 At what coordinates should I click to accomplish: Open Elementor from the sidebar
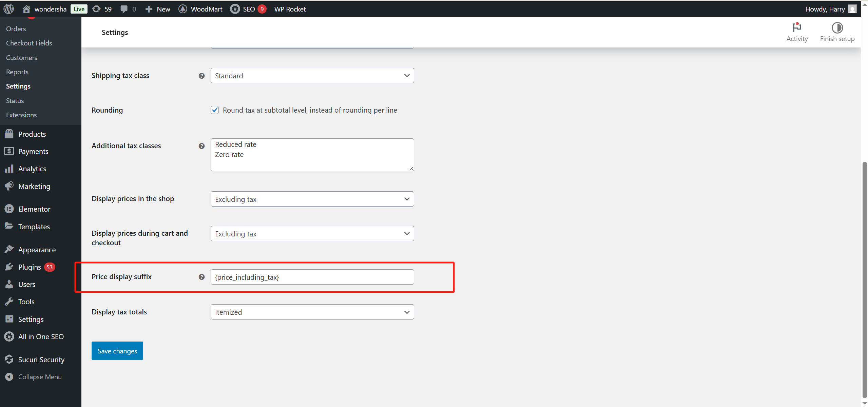coord(34,209)
